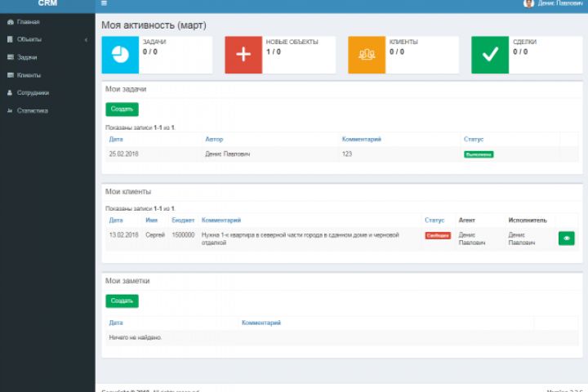Click the hamburger menu icon in the header

point(104,3)
